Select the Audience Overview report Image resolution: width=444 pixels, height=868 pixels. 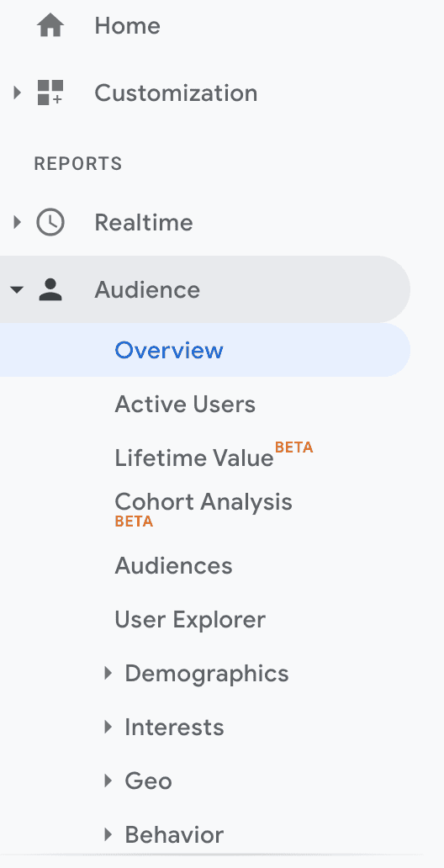[x=205, y=350]
